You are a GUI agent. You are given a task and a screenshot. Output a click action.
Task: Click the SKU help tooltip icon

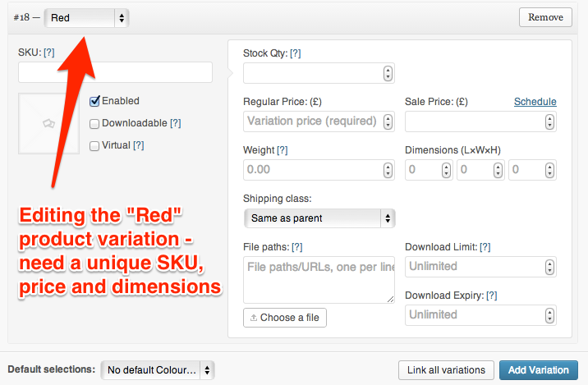click(48, 53)
